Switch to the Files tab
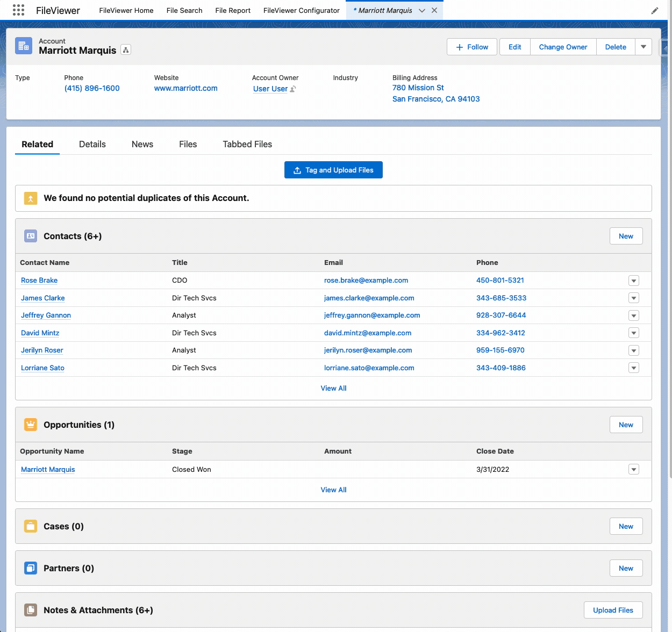The image size is (672, 632). [x=188, y=144]
